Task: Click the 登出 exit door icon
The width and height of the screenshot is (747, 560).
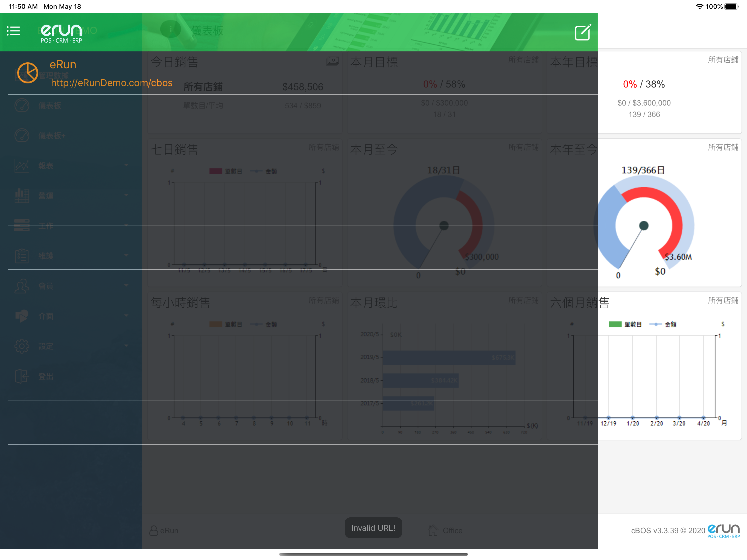Action: click(22, 376)
